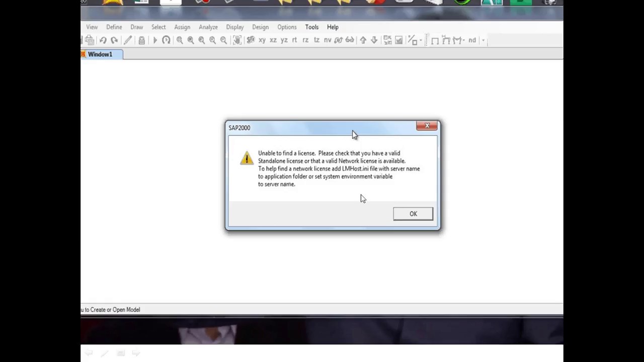Set the default 3D view icon

[x=251, y=40]
